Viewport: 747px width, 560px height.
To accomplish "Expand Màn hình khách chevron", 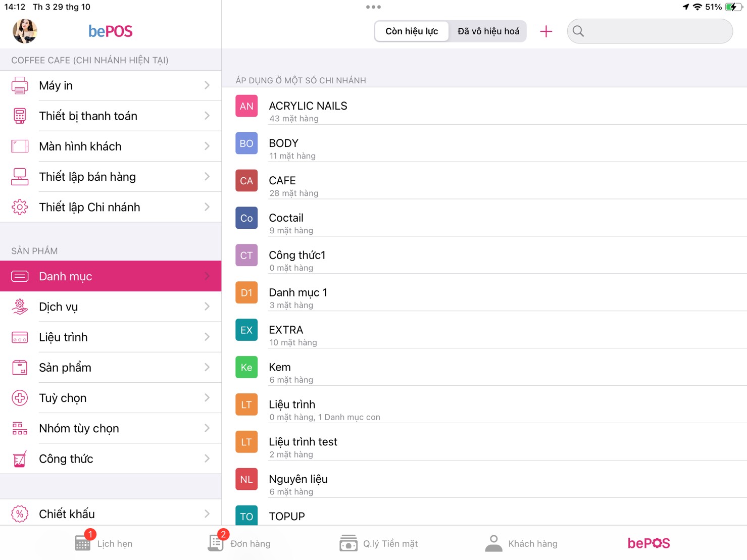I will tap(207, 146).
